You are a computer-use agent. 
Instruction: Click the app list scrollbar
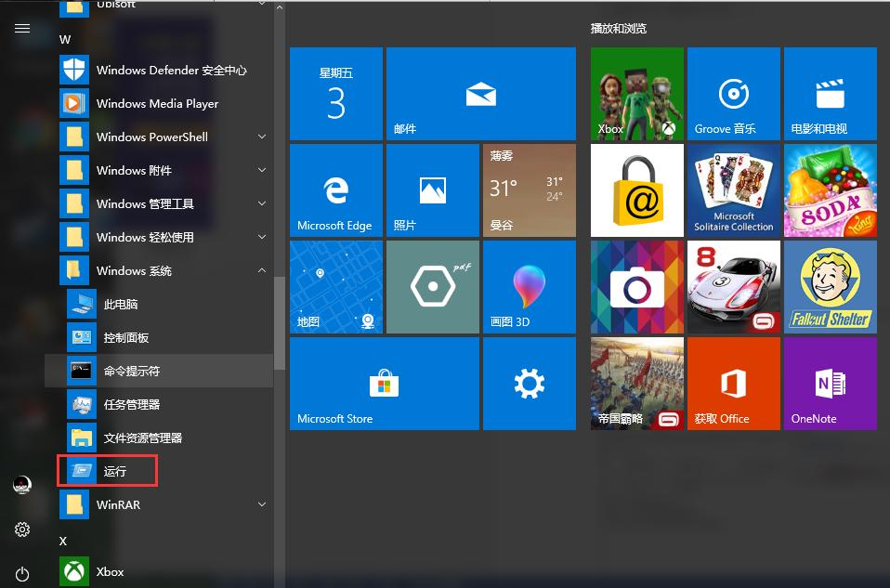point(280,322)
